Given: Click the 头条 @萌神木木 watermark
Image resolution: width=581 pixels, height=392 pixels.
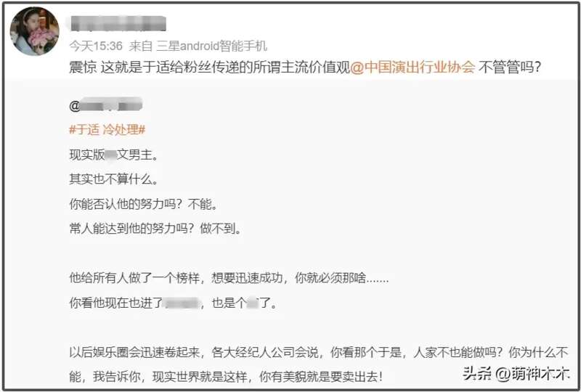Looking at the screenshot, I should pos(516,373).
